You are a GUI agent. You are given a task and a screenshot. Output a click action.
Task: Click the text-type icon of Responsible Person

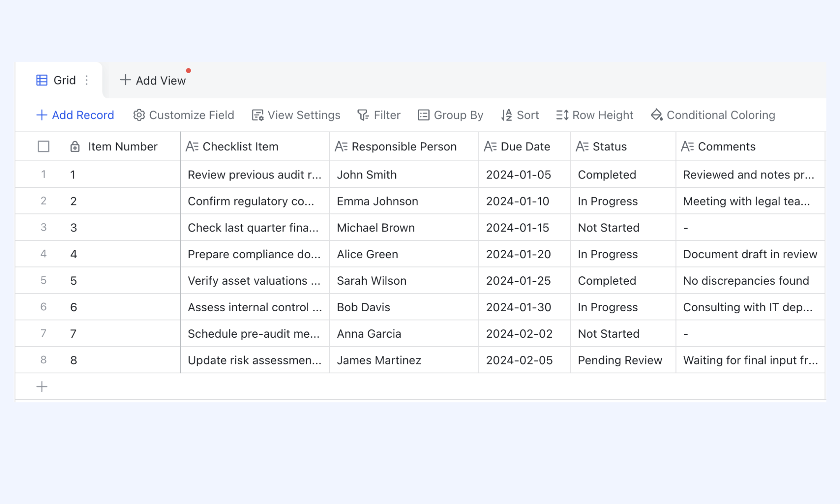341,147
